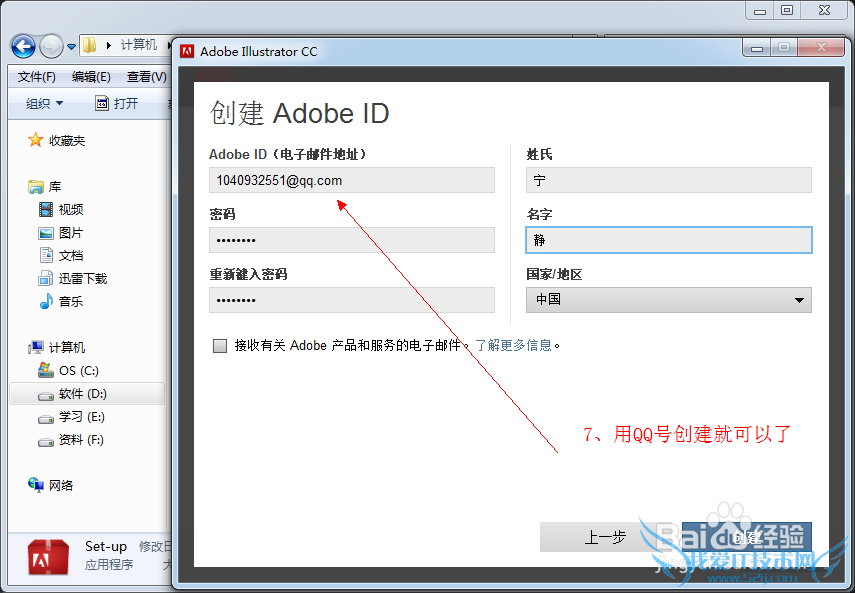Viewport: 855px width, 593px height.
Task: Maximize the background Explorer window
Action: 787,10
